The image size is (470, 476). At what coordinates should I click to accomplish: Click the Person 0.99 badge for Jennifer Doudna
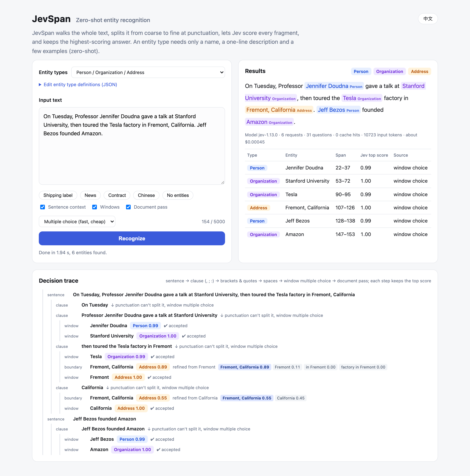[x=145, y=325]
